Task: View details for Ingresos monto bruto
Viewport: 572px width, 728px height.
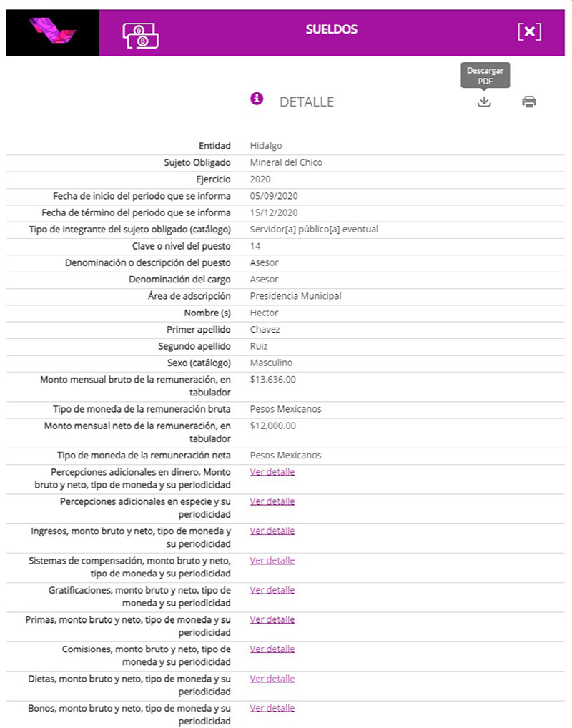Action: [x=272, y=531]
